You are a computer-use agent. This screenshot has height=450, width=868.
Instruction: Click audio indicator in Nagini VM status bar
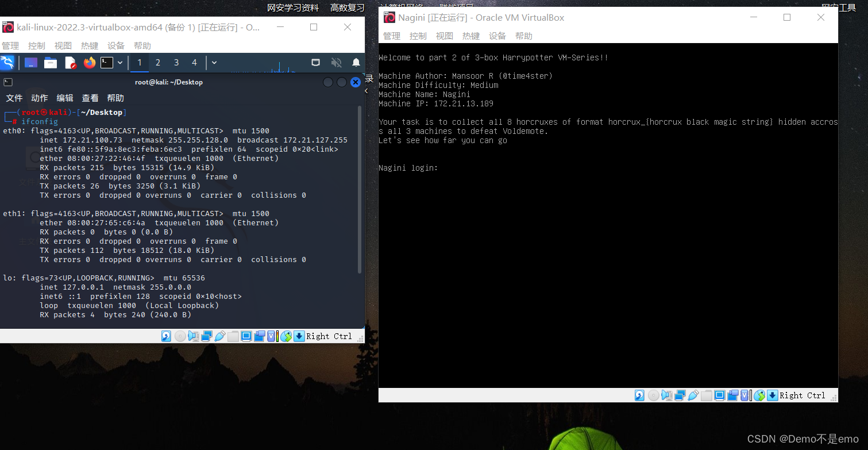point(667,395)
